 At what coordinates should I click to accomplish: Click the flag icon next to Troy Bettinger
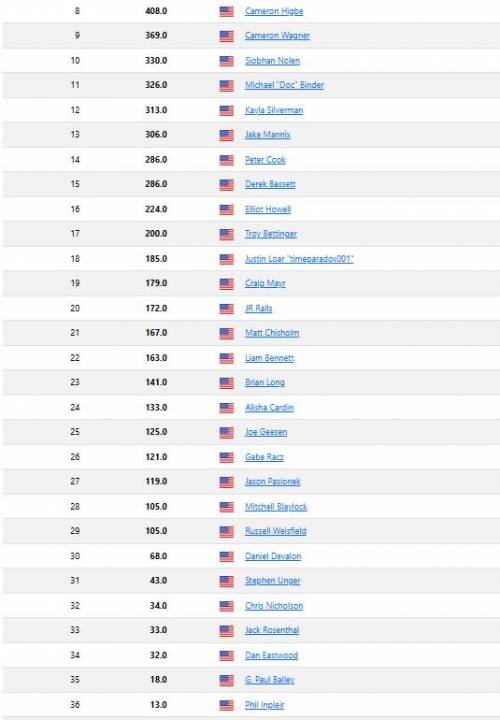(226, 234)
